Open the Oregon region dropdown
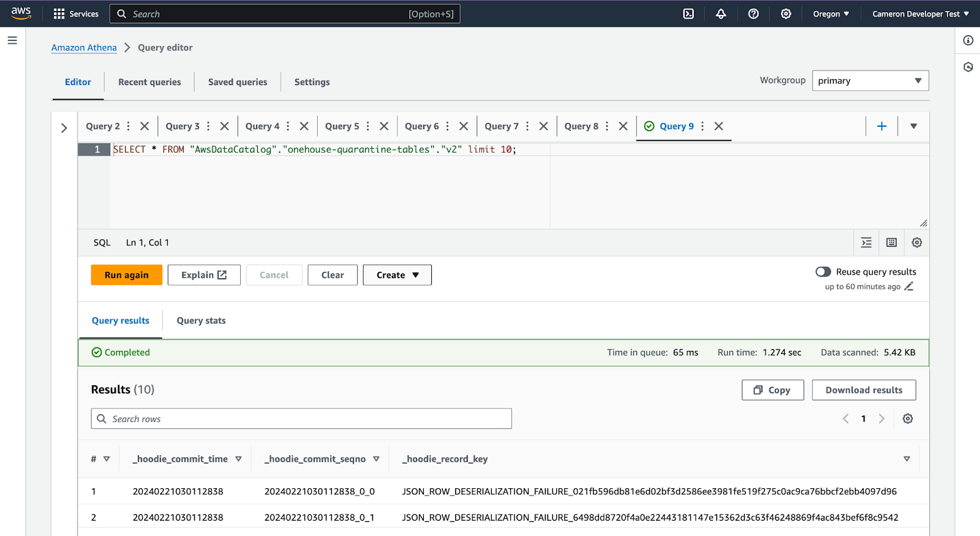The height and width of the screenshot is (536, 980). click(831, 13)
